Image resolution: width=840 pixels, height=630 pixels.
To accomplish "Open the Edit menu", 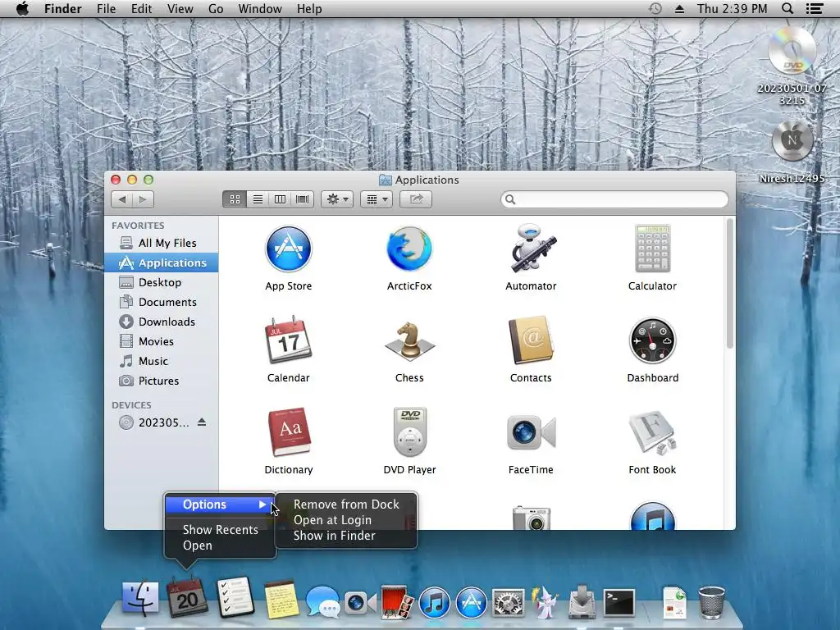I will 141,8.
